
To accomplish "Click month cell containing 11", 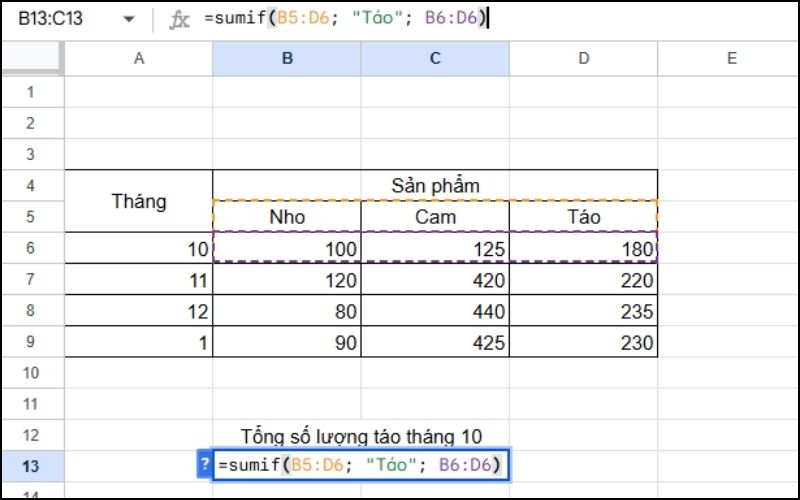I will click(x=139, y=280).
